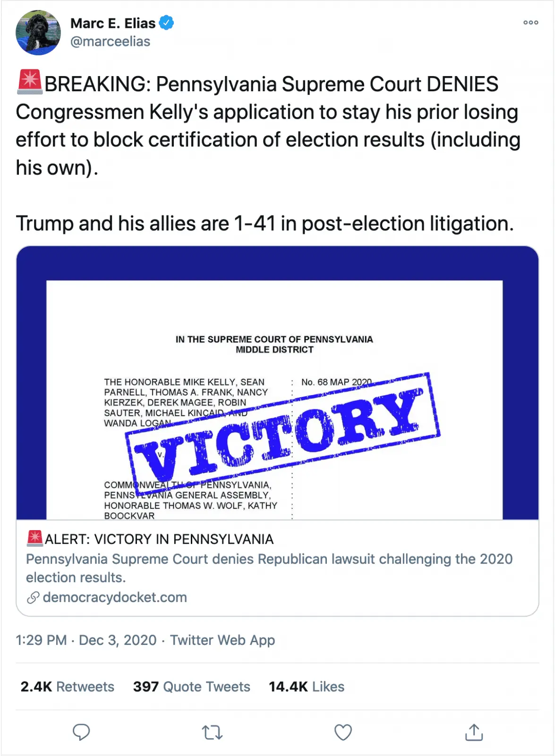Click the reply speech bubble icon
Image resolution: width=555 pixels, height=756 pixels.
(81, 732)
